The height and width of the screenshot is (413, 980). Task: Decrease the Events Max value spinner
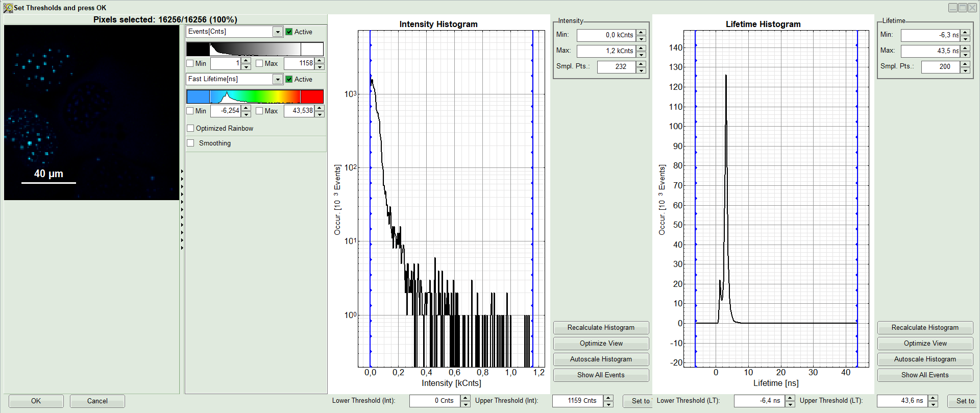[x=320, y=67]
